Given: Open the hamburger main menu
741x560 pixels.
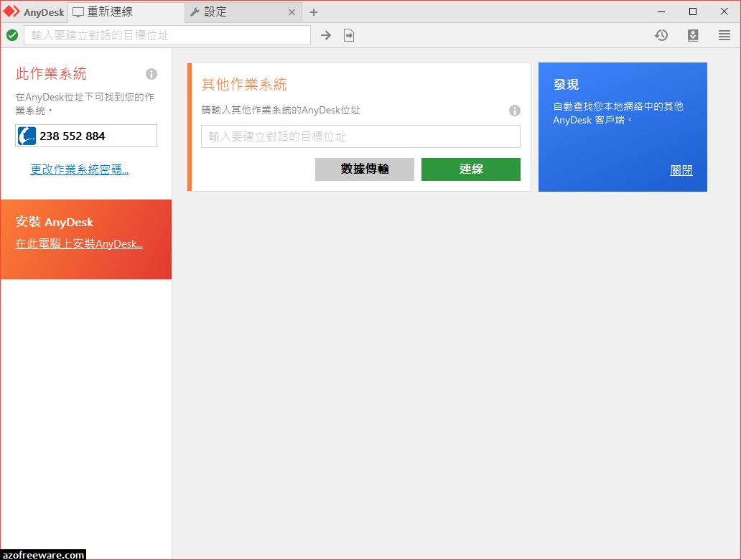Looking at the screenshot, I should click(x=724, y=35).
